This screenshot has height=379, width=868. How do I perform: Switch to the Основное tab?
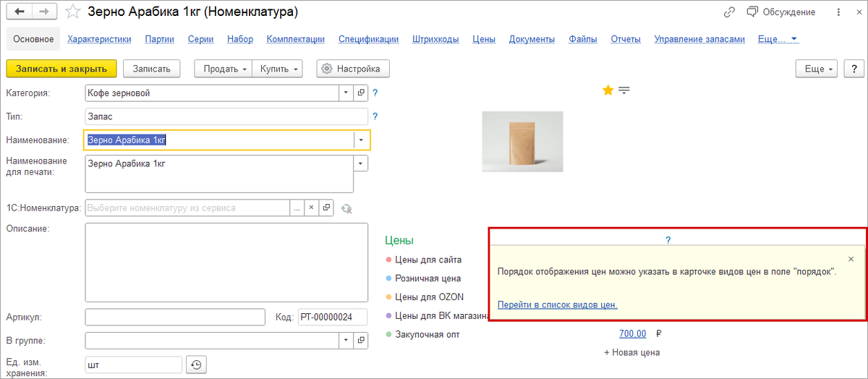pyautogui.click(x=33, y=39)
